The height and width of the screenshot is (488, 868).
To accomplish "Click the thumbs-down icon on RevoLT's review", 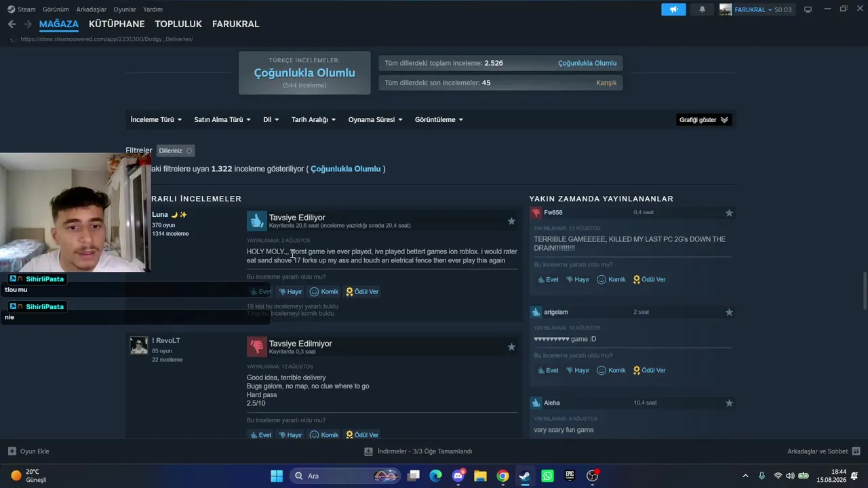I will tap(256, 347).
